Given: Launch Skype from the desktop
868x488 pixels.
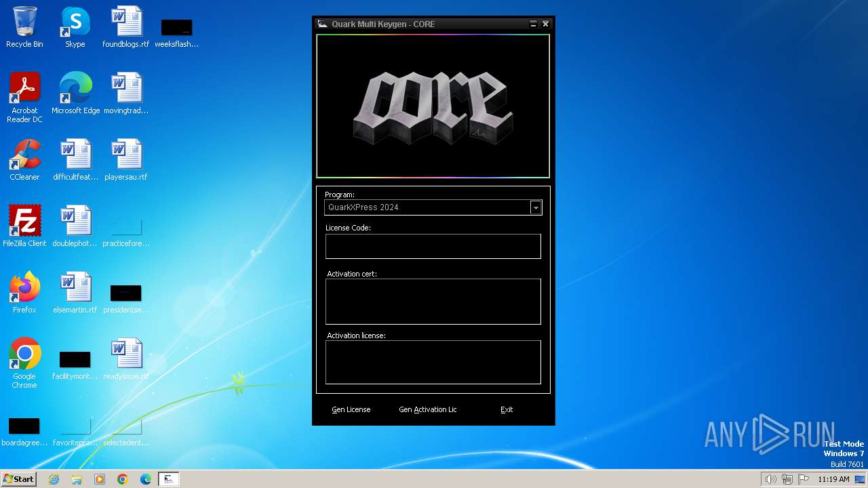Looking at the screenshot, I should [75, 28].
